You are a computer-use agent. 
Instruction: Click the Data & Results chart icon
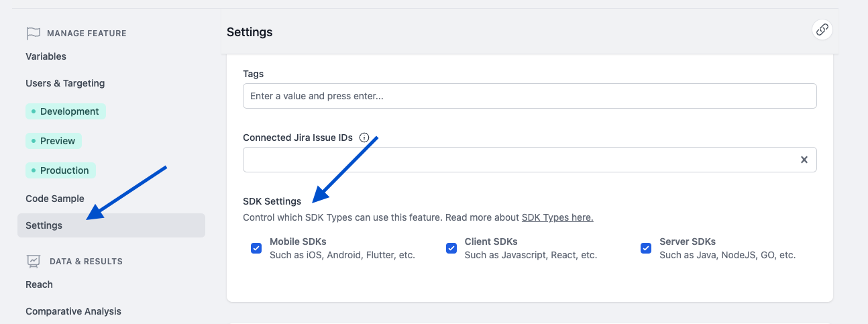click(33, 261)
